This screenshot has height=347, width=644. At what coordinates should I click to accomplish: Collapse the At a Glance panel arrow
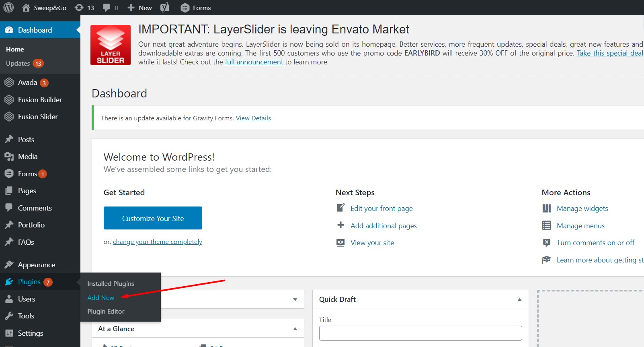point(295,329)
